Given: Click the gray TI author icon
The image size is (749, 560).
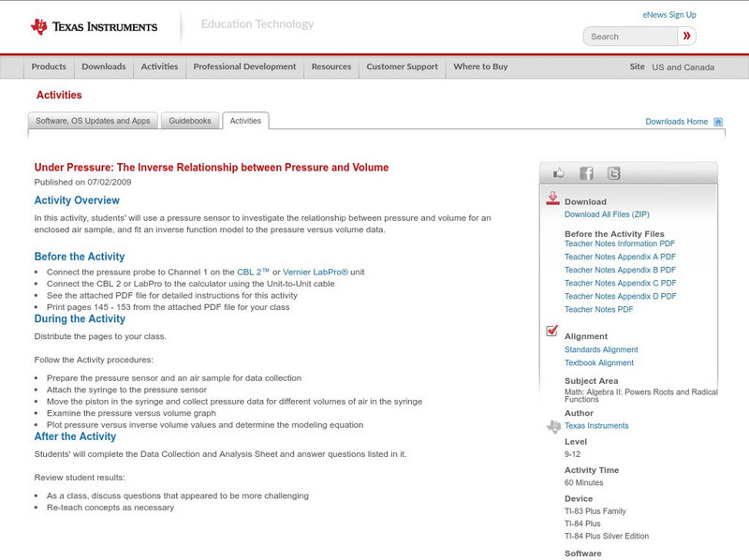Looking at the screenshot, I should tap(553, 426).
